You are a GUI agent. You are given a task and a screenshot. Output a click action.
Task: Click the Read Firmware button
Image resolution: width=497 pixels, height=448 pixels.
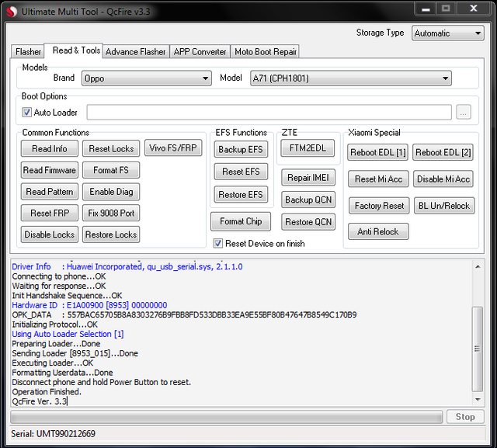tap(50, 170)
